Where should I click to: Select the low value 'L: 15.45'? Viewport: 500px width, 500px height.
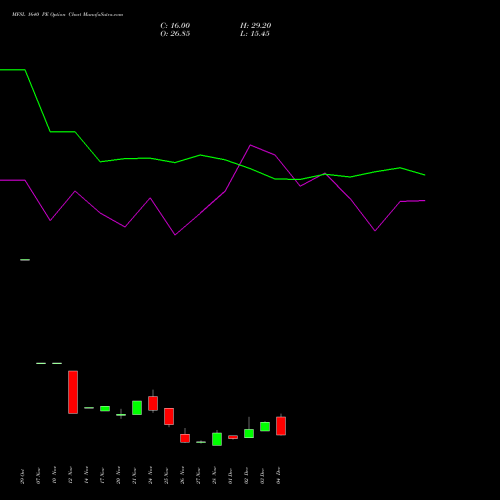pyautogui.click(x=255, y=34)
